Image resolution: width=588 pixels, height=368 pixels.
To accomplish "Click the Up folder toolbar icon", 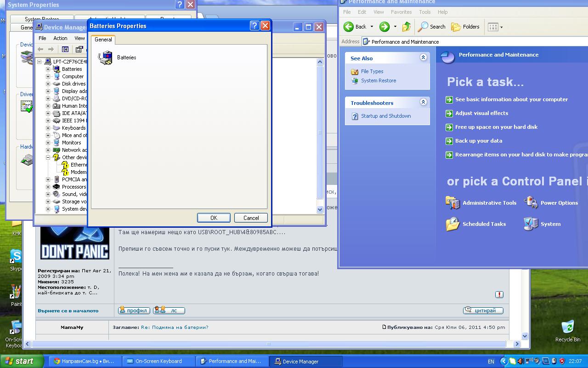I will coord(407,27).
